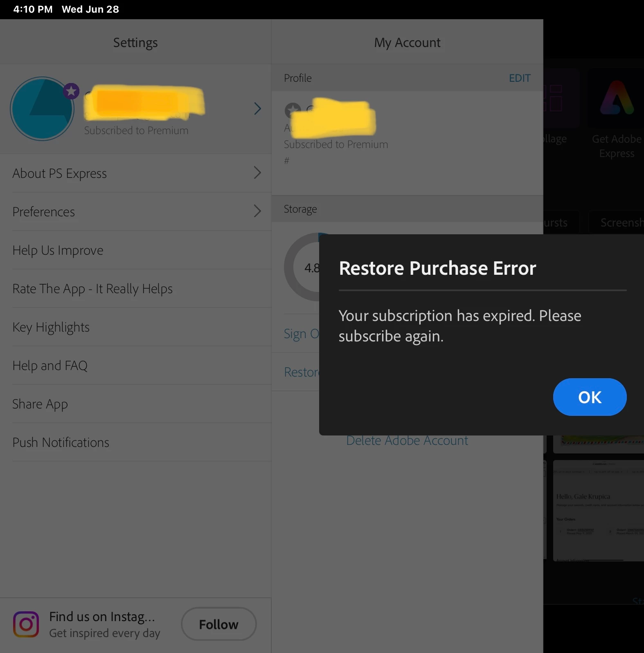644x653 pixels.
Task: Click Delete Adobe Account link
Action: 407,441
